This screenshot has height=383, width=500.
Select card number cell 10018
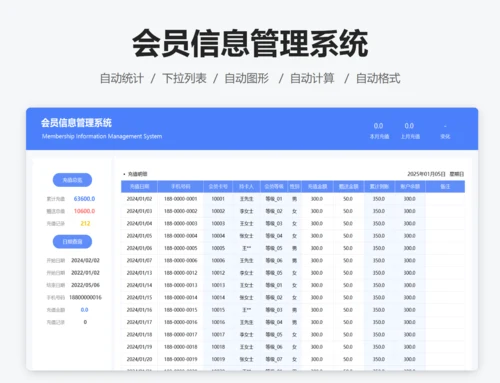pyautogui.click(x=218, y=347)
